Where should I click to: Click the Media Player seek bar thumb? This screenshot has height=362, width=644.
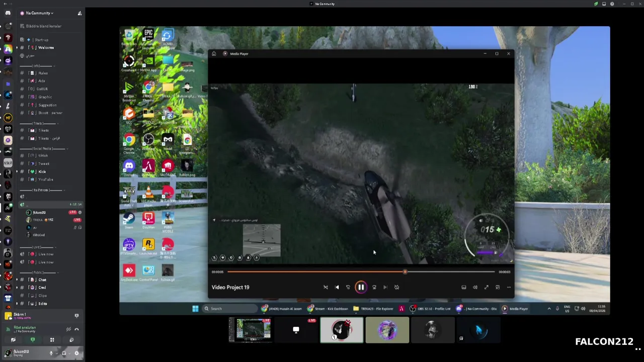point(405,271)
